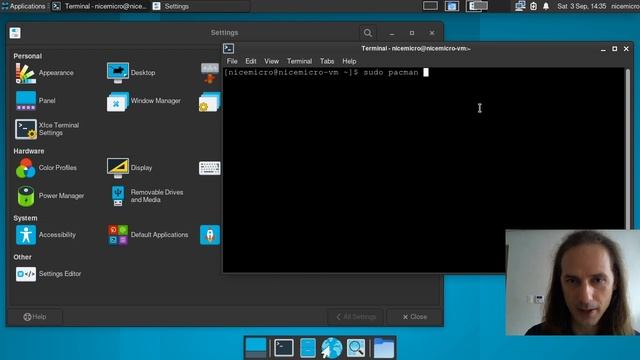Open the Applications menu in top panel

tap(24, 6)
